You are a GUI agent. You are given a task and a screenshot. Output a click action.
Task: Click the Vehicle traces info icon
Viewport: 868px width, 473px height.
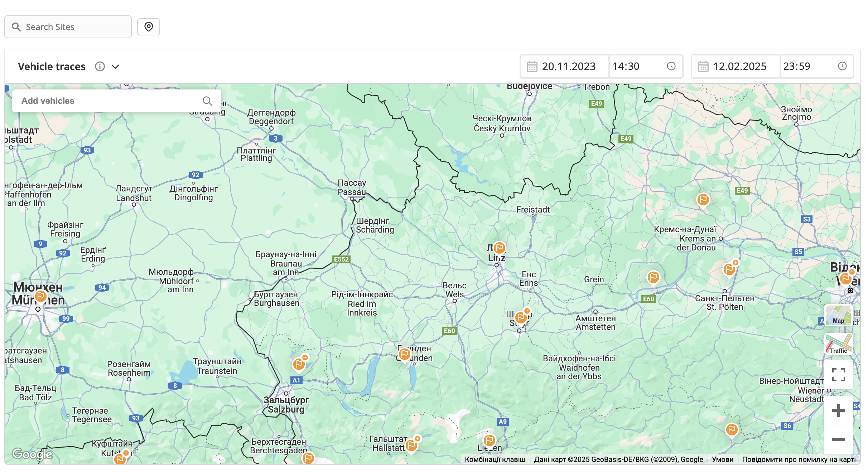(100, 67)
